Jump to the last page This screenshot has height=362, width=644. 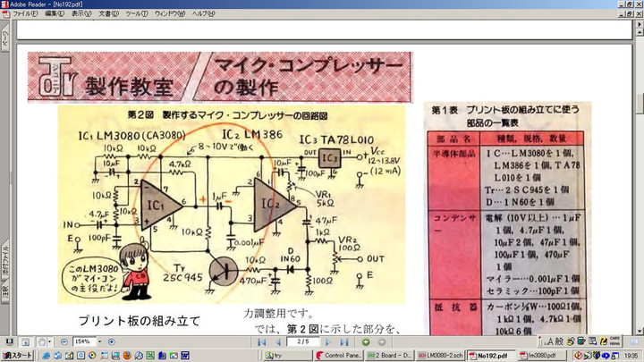tap(345, 341)
